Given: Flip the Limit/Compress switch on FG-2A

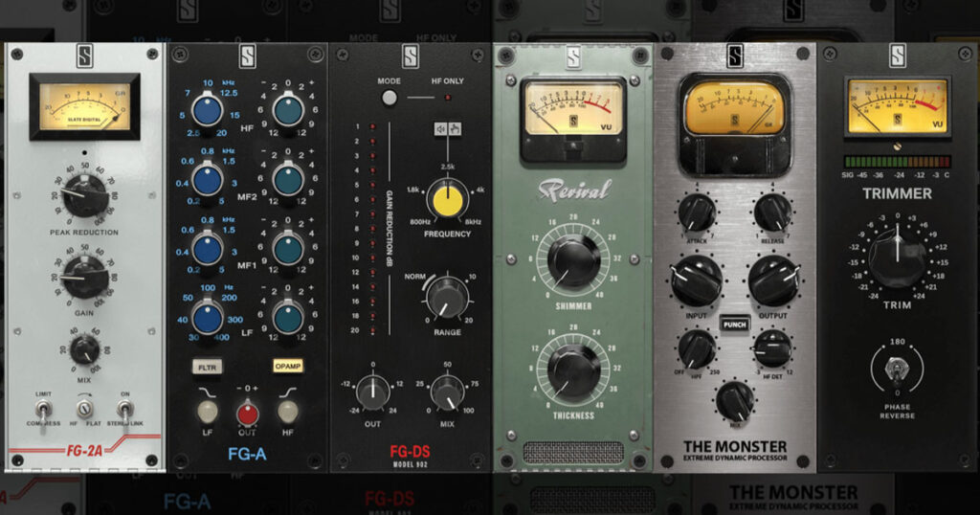Looking at the screenshot, I should [x=44, y=411].
